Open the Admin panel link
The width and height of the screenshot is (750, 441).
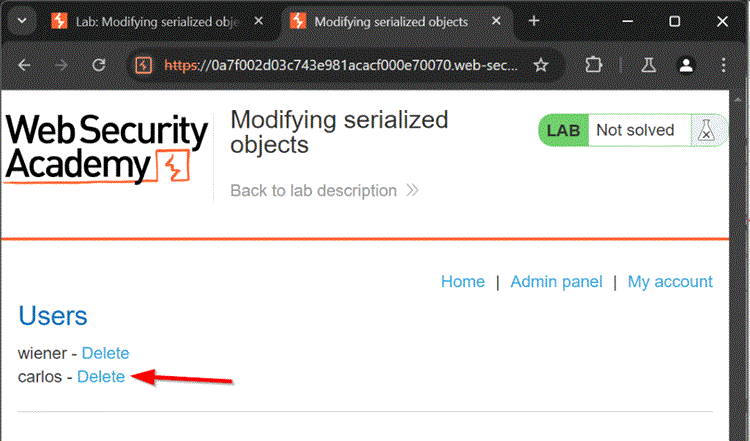556,282
